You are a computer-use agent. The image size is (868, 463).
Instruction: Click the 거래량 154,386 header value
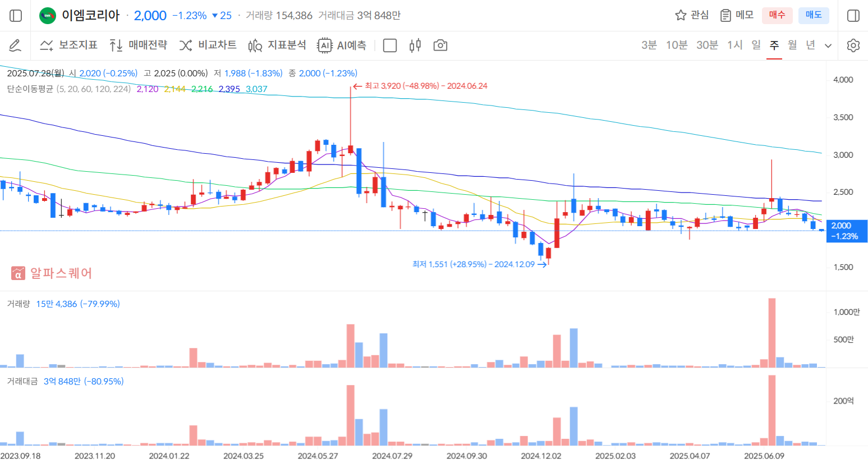[x=279, y=16]
